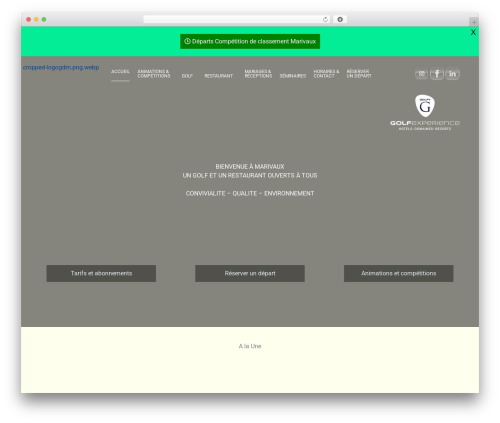Click Réserver un départ in navigation

point(359,74)
